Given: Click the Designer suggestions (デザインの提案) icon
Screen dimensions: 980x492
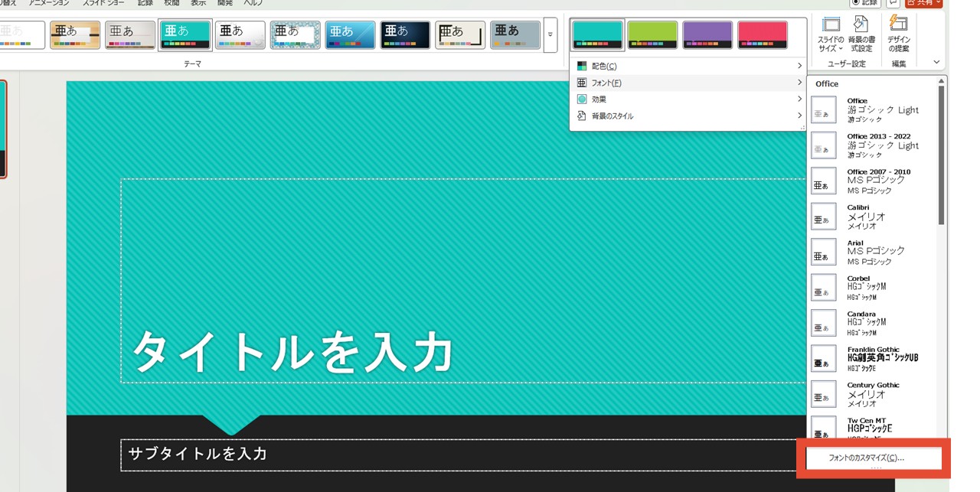Looking at the screenshot, I should [x=899, y=34].
